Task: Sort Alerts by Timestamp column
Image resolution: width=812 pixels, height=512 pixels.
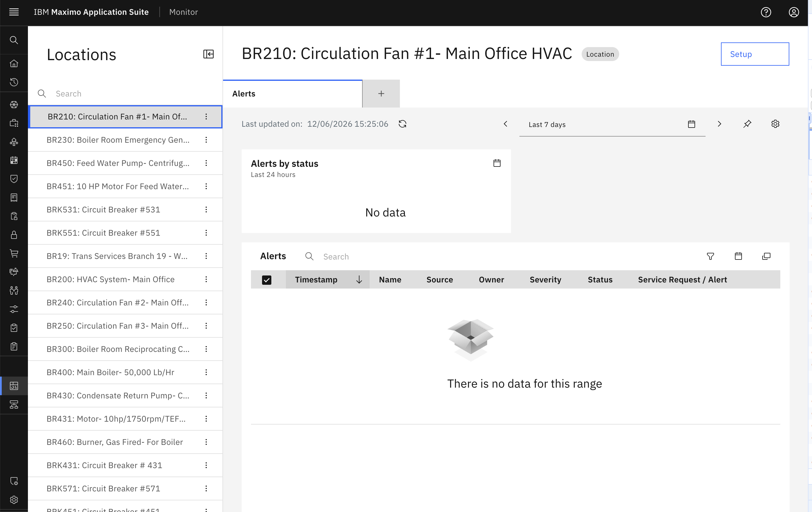Action: [327, 280]
